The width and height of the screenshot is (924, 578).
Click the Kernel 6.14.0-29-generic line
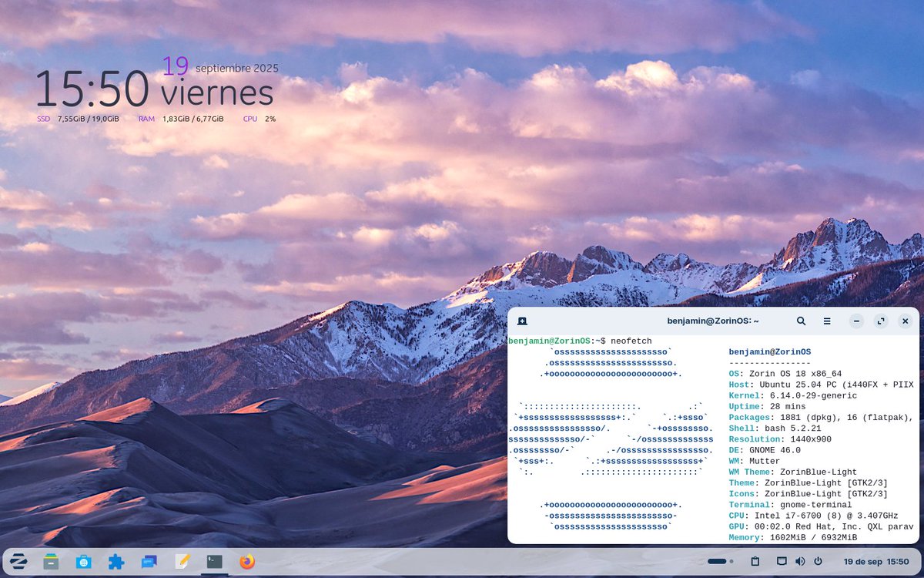pyautogui.click(x=793, y=395)
